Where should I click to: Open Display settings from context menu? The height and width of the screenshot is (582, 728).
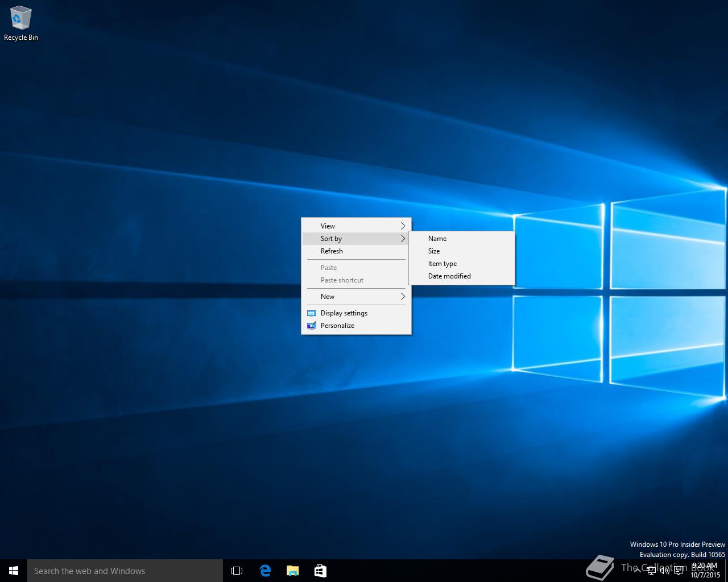[x=356, y=313]
